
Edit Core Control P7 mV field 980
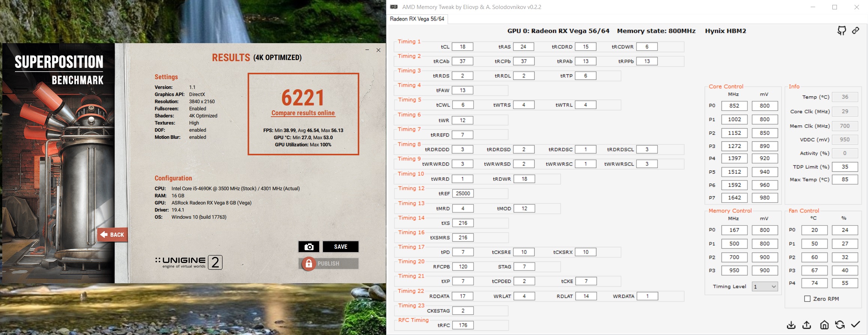pos(765,198)
